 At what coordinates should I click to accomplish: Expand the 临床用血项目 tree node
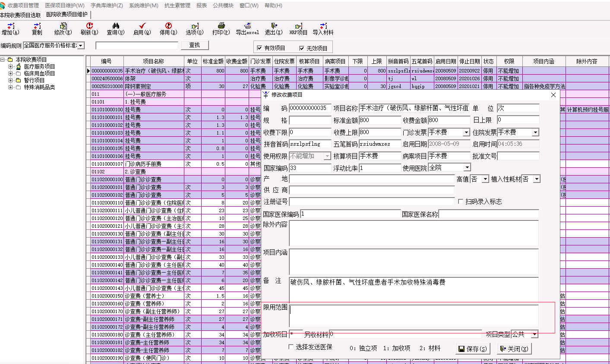[x=11, y=73]
